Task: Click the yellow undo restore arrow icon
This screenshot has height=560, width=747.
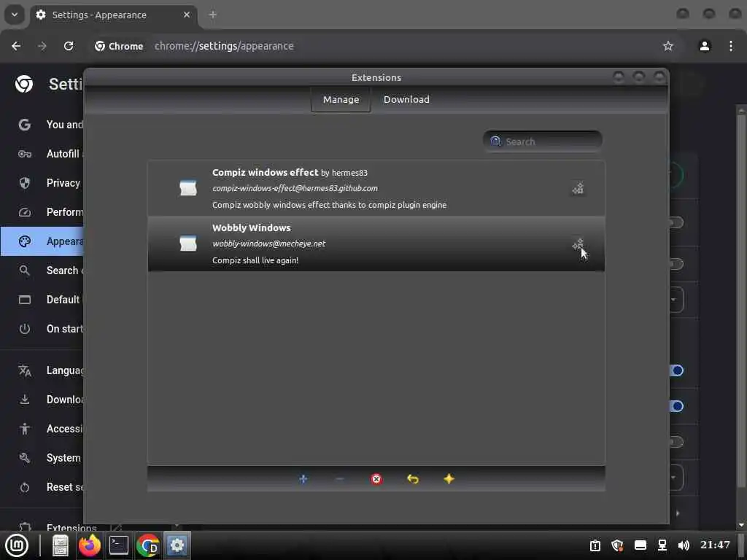Action: click(413, 478)
